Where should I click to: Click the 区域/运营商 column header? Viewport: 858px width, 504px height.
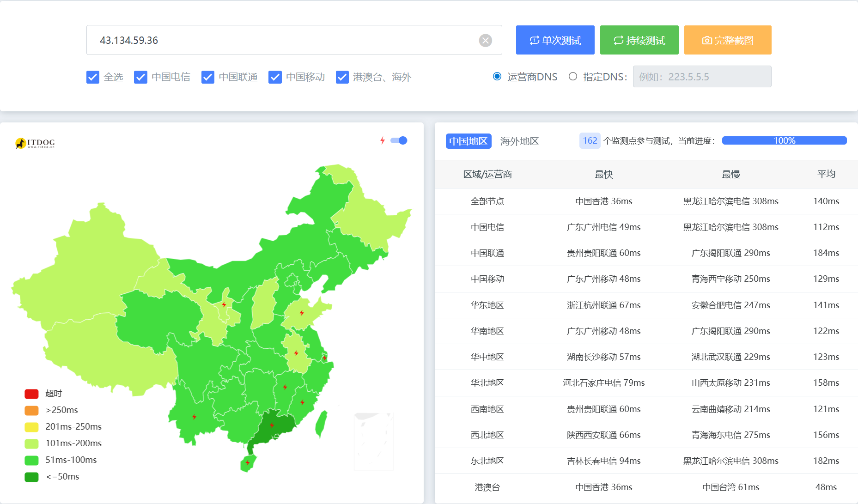487,174
